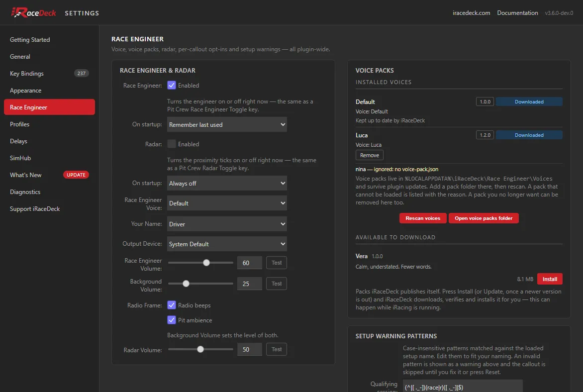
Task: Click the 'Voice: Luca' text
Action: pos(369,145)
